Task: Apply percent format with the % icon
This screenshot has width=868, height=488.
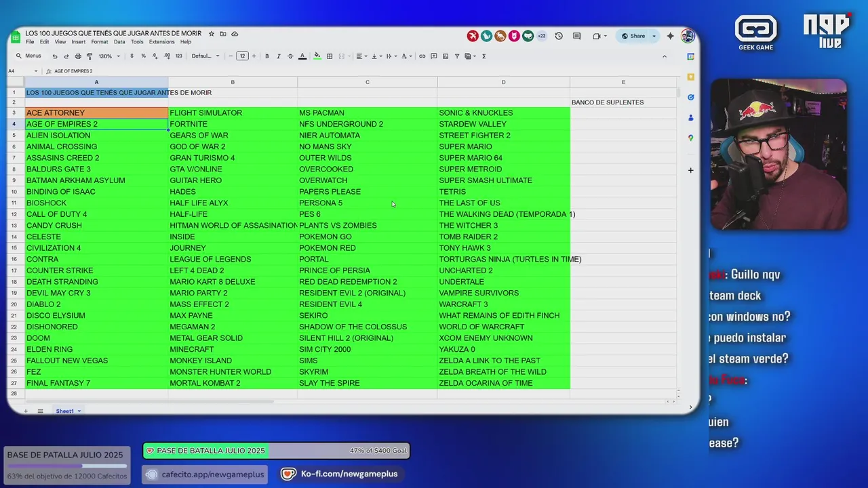Action: click(143, 56)
